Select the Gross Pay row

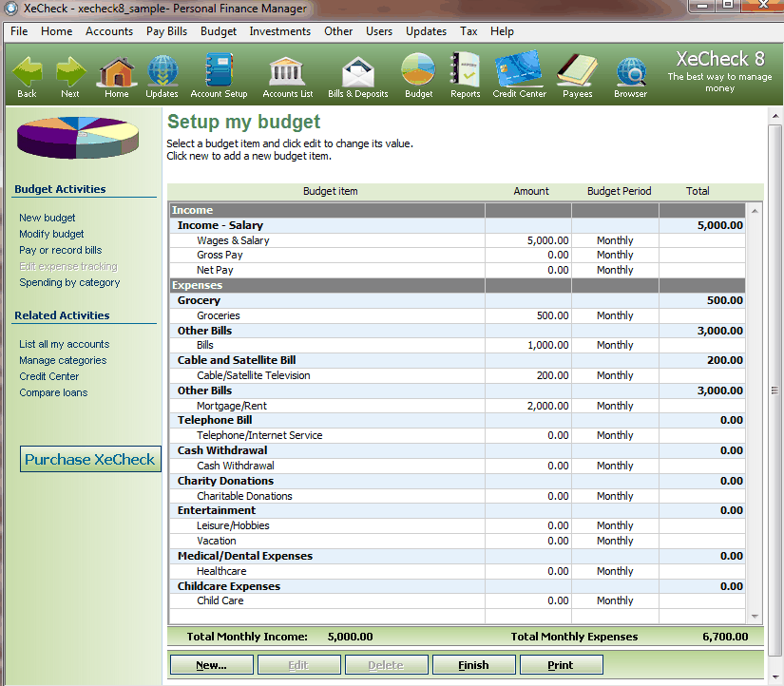click(457, 255)
